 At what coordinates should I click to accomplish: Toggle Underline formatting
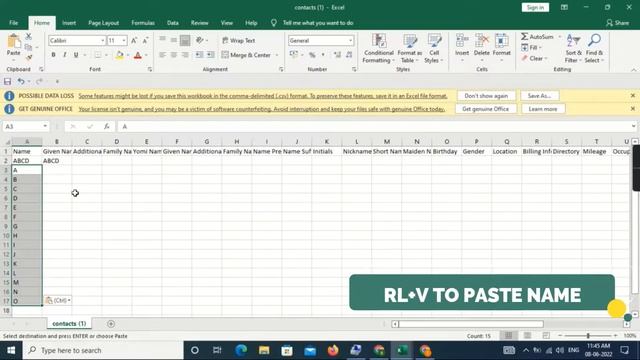tap(76, 55)
